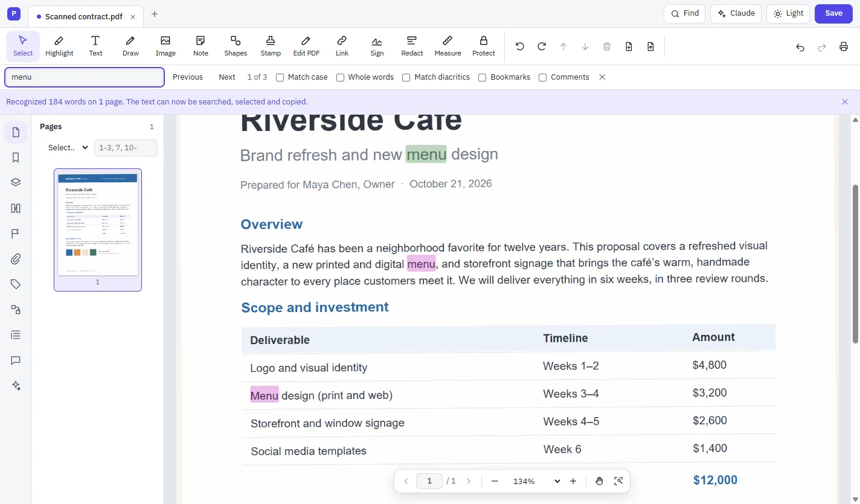Dismiss the Recognized 184 words notification

coord(845,102)
